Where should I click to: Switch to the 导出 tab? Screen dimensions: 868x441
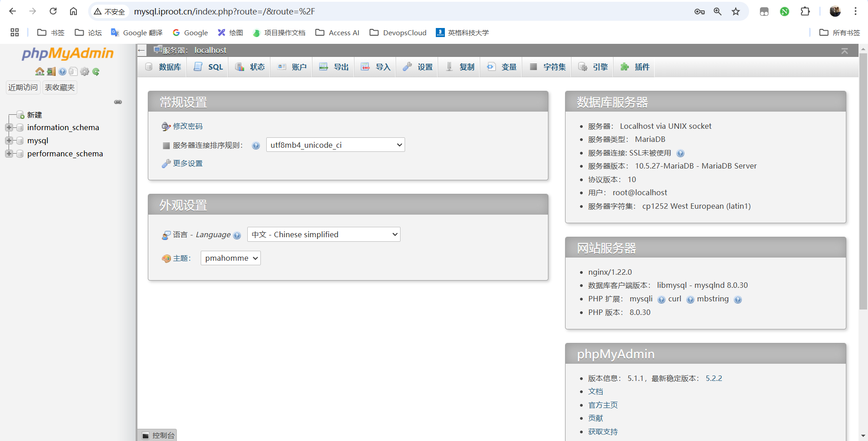click(x=334, y=67)
